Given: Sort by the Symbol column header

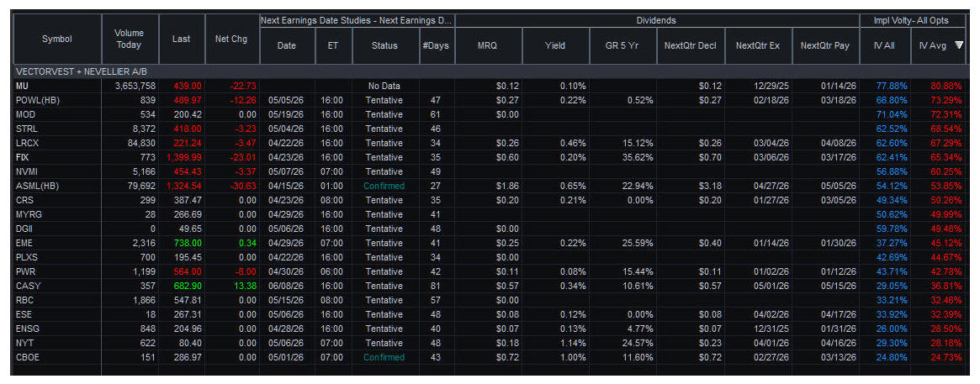Looking at the screenshot, I should click(x=57, y=39).
